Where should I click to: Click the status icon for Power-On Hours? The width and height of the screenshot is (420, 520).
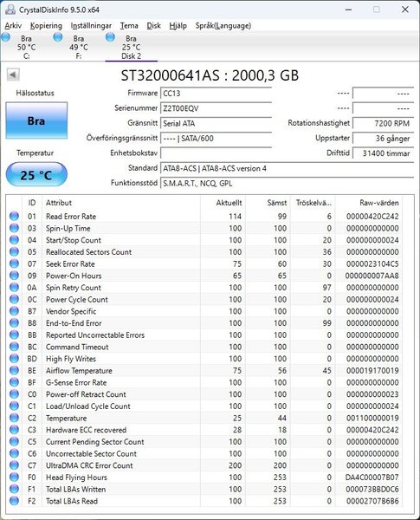click(14, 276)
